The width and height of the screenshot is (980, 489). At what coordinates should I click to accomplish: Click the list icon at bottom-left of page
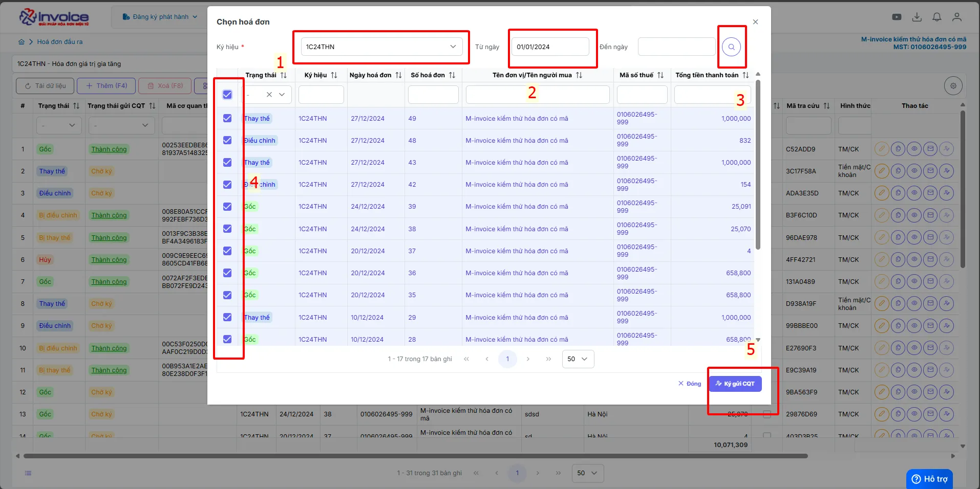click(x=28, y=473)
